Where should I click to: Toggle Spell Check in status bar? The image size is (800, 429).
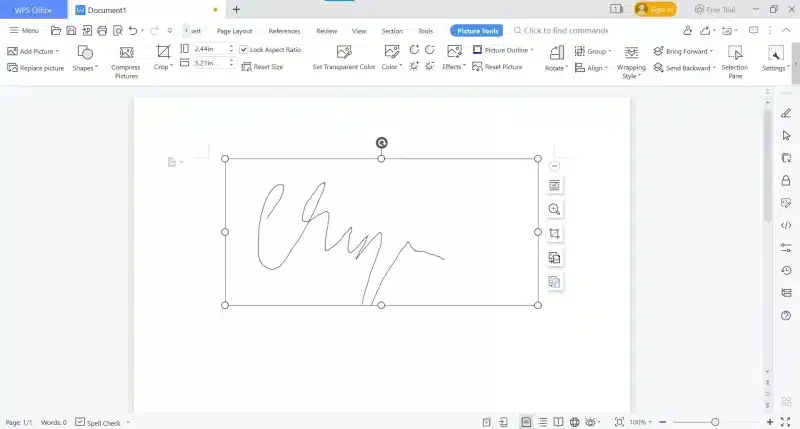click(98, 422)
